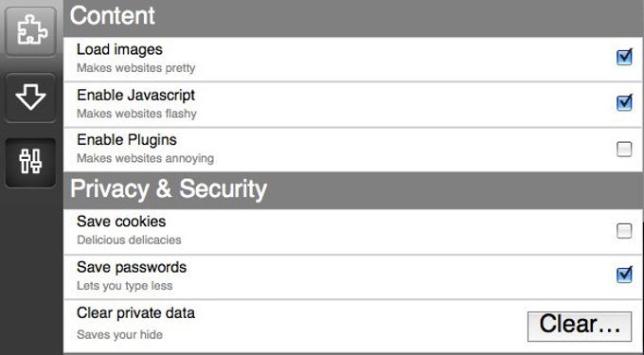
Task: Select the Enable Plugins row label
Action: pos(127,140)
